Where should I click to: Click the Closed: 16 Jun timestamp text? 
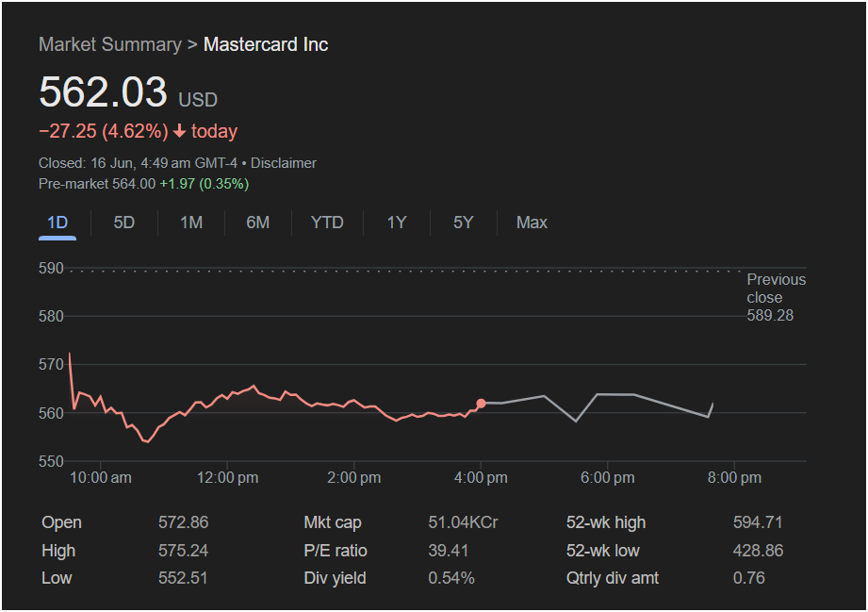(138, 163)
